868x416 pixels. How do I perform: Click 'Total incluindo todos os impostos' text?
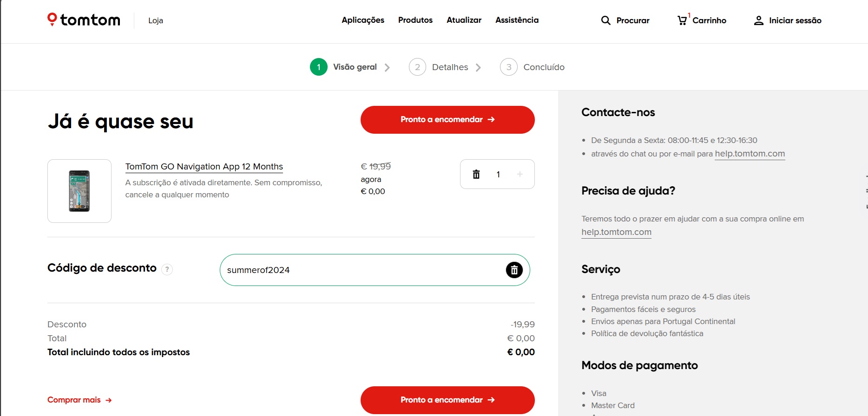[x=118, y=352]
